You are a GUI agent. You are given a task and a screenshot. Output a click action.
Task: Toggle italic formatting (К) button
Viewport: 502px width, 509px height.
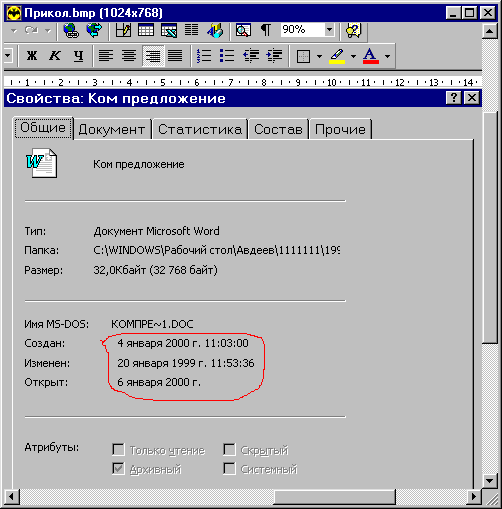55,56
